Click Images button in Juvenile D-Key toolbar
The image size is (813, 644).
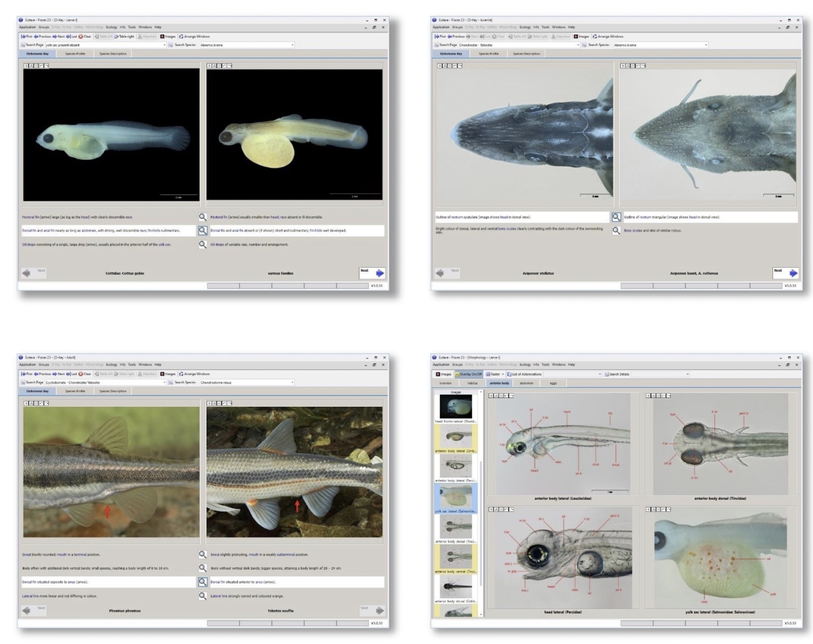581,37
